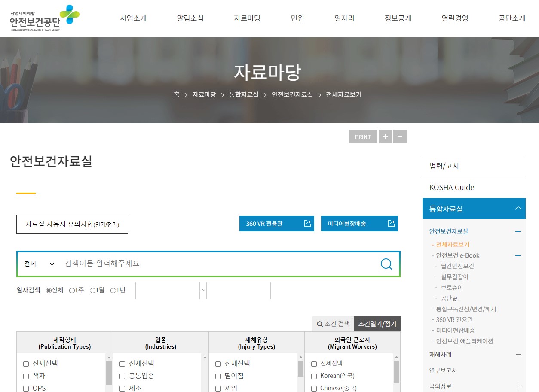Open the 공단소개 top menu

coord(512,18)
